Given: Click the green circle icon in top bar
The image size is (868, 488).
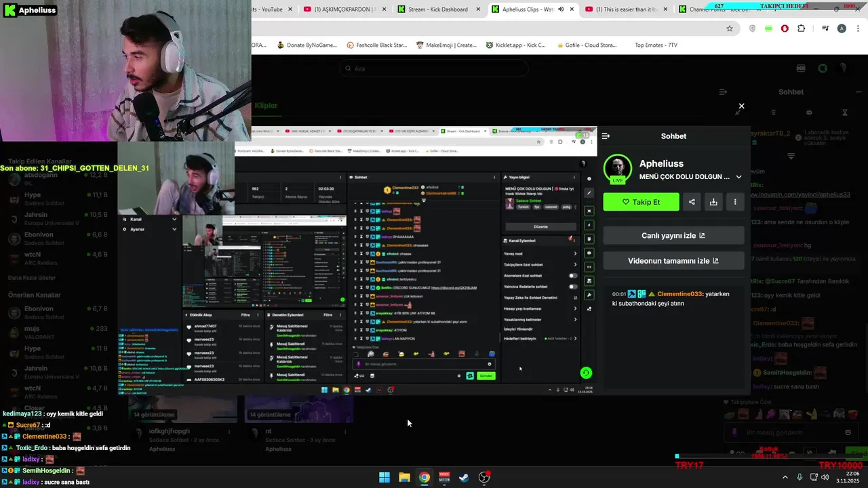Looking at the screenshot, I should 823,68.
